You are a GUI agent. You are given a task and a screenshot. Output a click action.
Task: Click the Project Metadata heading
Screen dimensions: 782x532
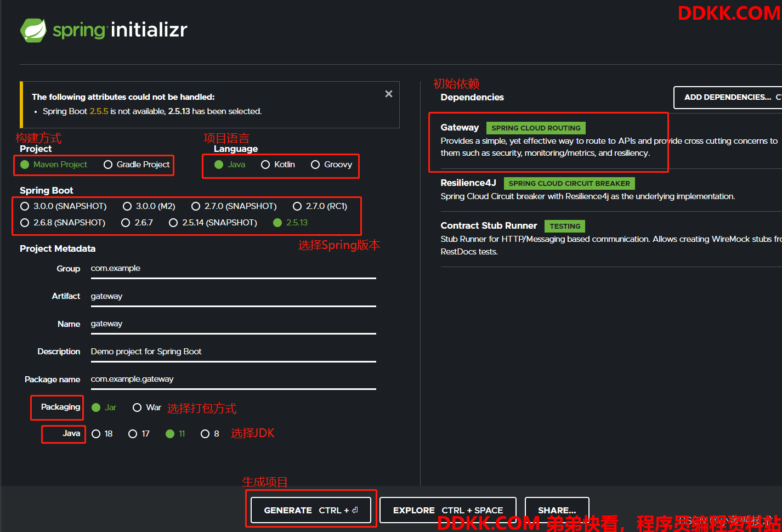pos(58,248)
